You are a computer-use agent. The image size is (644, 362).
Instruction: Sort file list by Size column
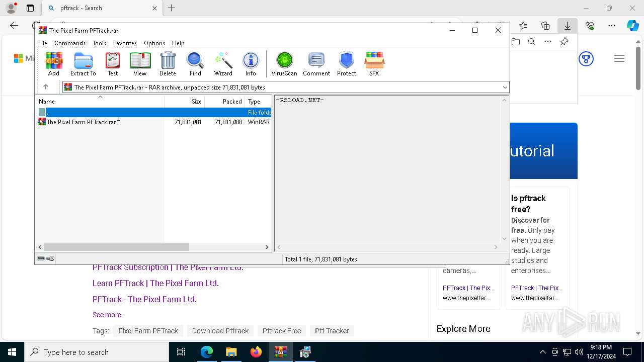coord(185,101)
